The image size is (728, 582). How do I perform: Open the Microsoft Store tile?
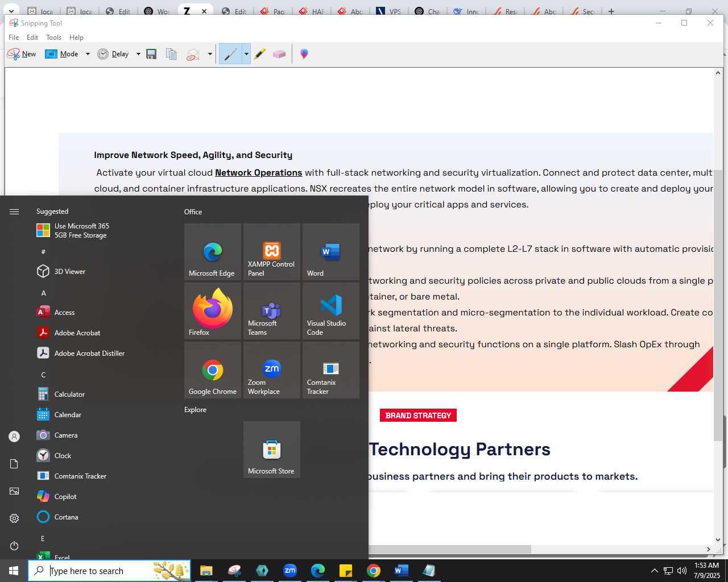pyautogui.click(x=272, y=450)
